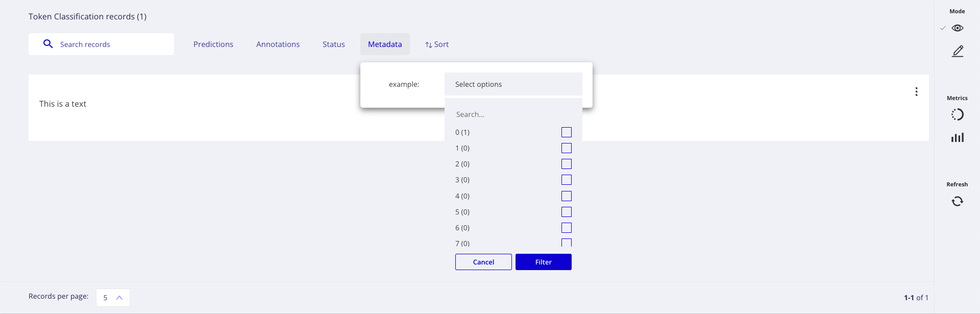Select the pencil Annotation mode icon
Screen dimensions: 980x314
tap(959, 51)
